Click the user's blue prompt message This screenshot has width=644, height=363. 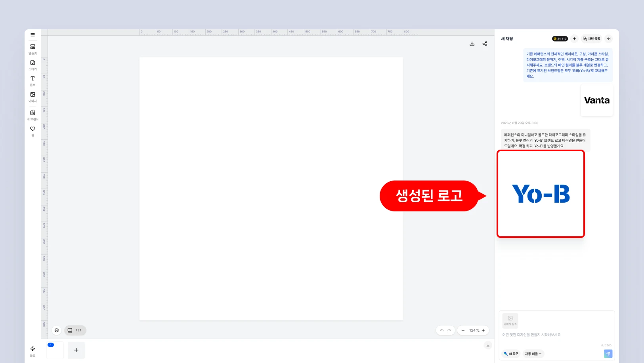[568, 65]
